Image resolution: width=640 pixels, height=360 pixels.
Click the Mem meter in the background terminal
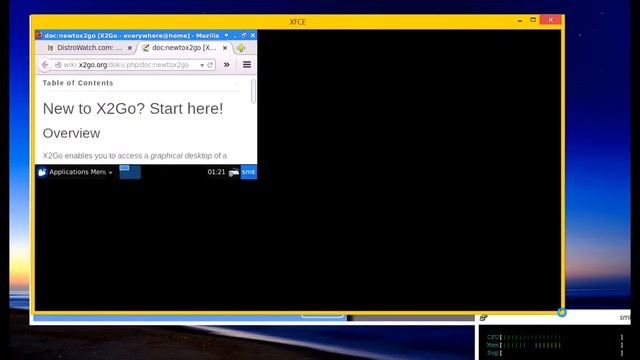coord(555,345)
